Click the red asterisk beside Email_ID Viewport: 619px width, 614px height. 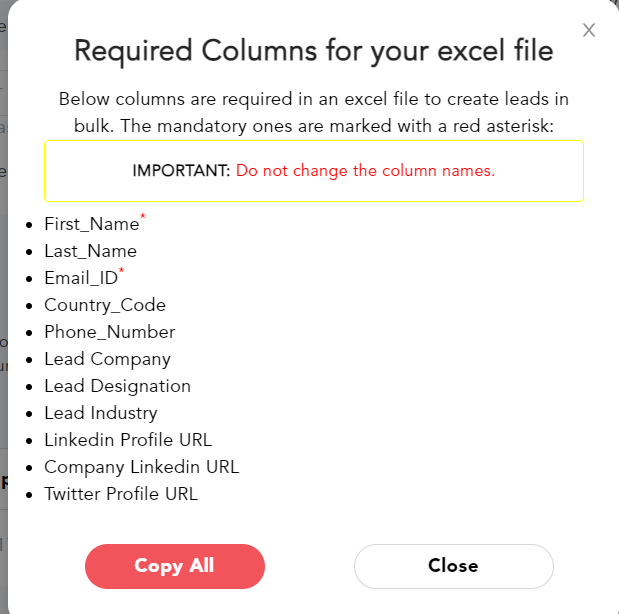[121, 271]
